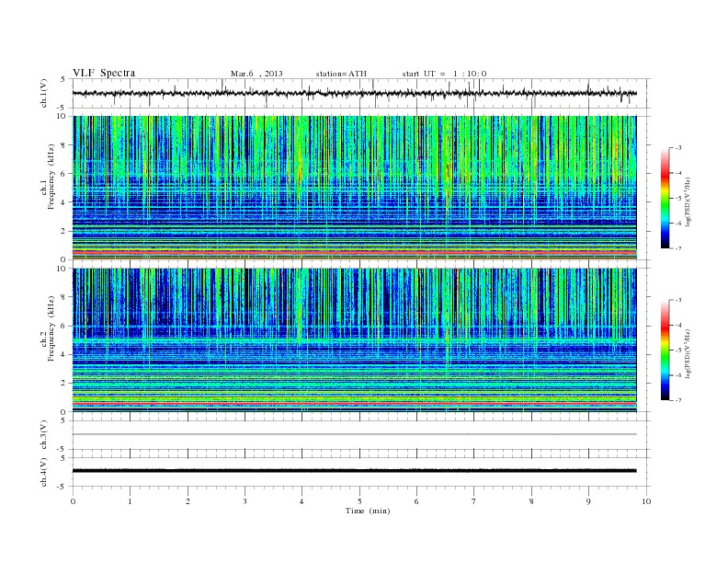This screenshot has width=728, height=563.
Task: Click the "ch.1(V)" waveform axis label
Action: pyautogui.click(x=44, y=93)
